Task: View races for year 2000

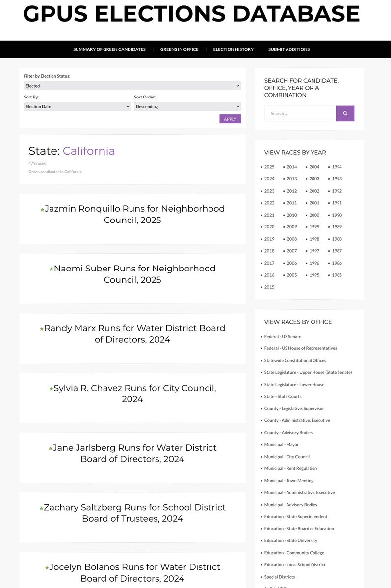Action: pyautogui.click(x=314, y=215)
